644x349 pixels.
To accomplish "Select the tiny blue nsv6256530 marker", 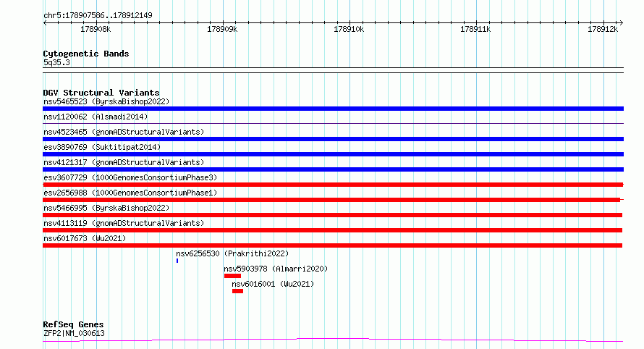I will [177, 261].
